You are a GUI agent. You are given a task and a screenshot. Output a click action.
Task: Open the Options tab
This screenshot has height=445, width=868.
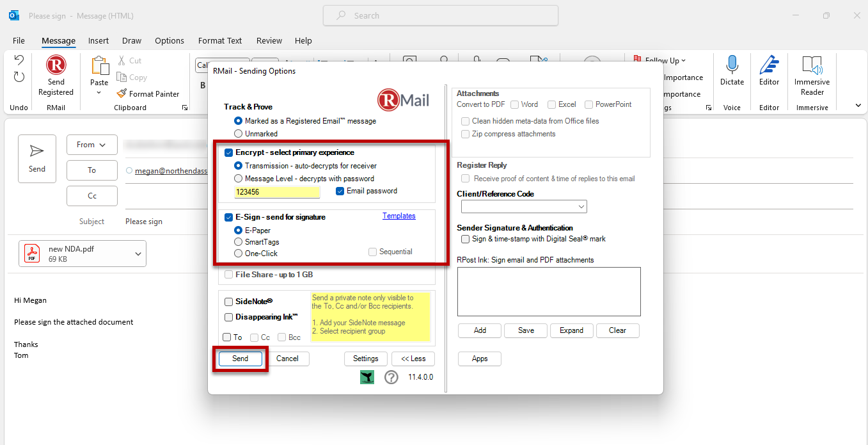point(170,40)
